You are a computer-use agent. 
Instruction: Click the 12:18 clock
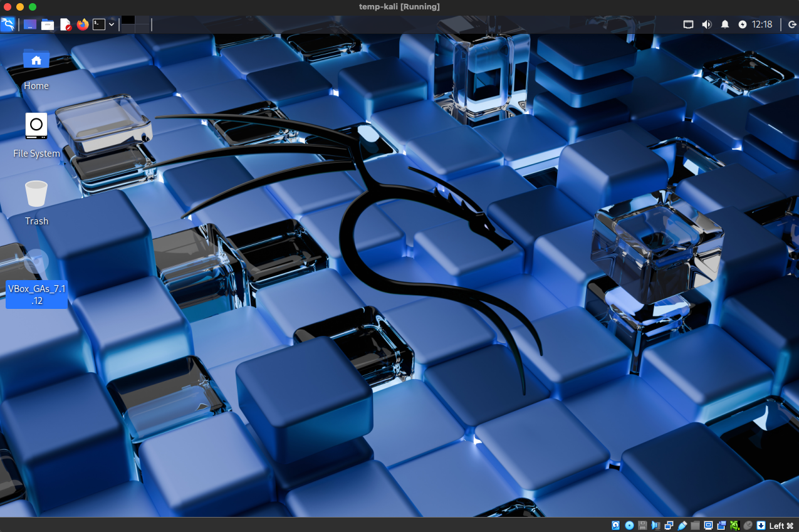[762, 24]
